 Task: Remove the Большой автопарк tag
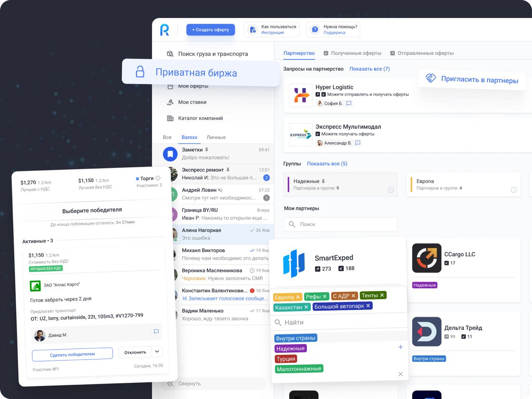pyautogui.click(x=368, y=305)
